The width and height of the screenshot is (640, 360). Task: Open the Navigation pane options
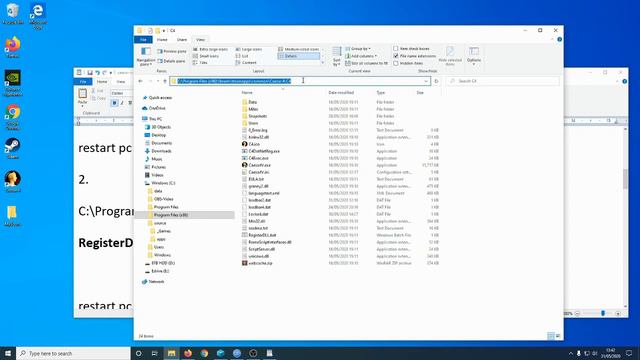tap(145, 57)
